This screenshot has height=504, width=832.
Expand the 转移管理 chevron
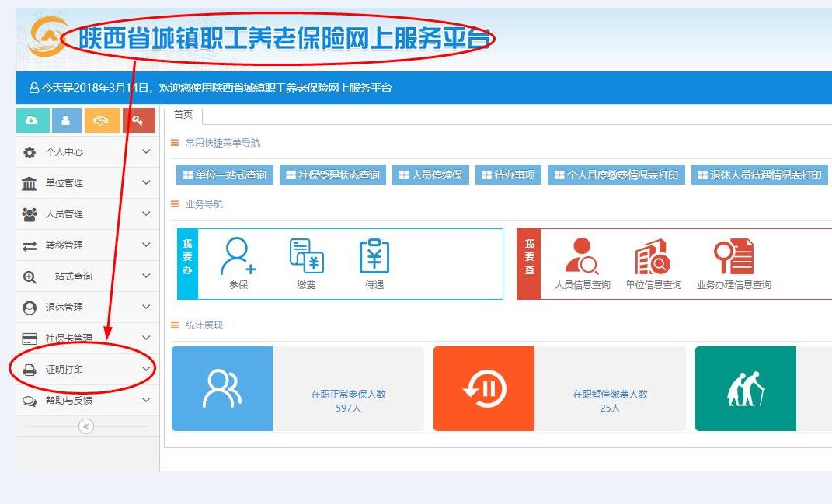point(147,245)
